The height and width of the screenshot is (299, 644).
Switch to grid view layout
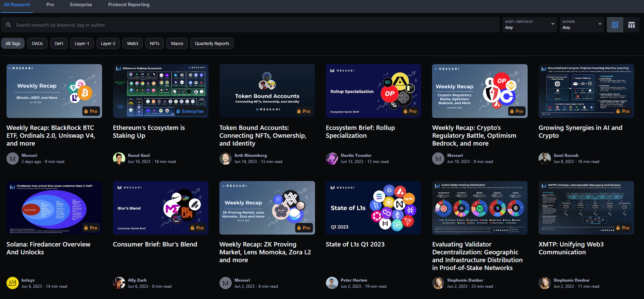[x=615, y=25]
